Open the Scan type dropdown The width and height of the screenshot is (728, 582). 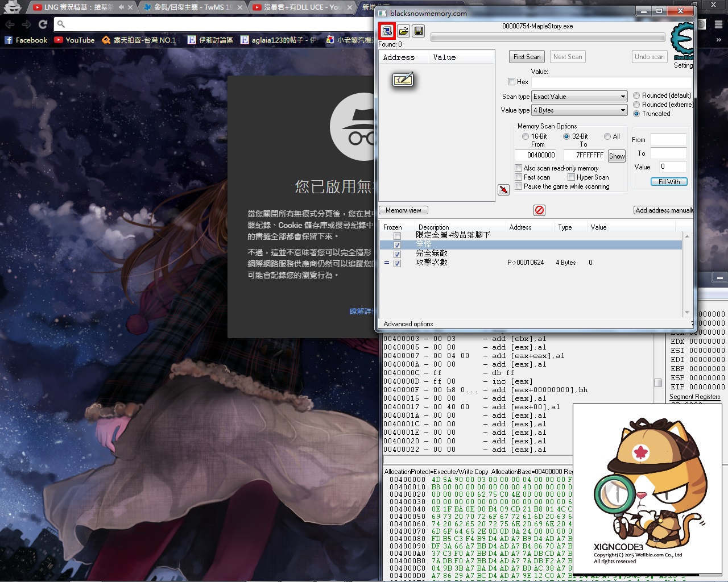[579, 97]
